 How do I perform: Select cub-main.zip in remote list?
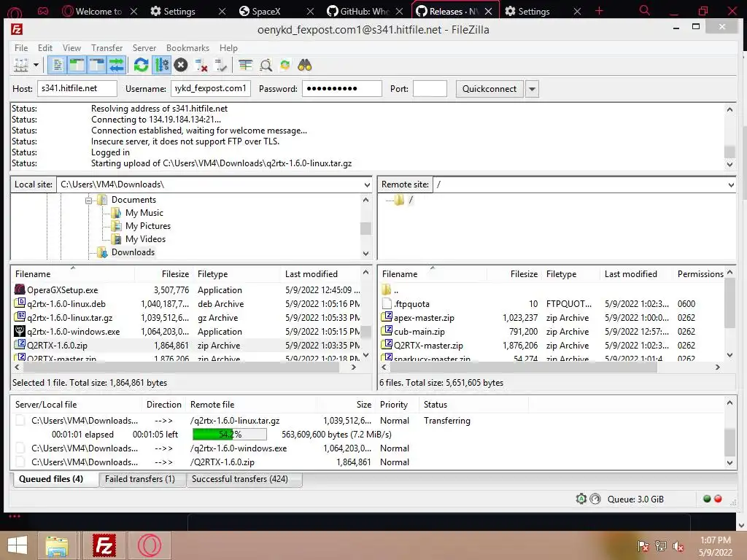point(419,332)
